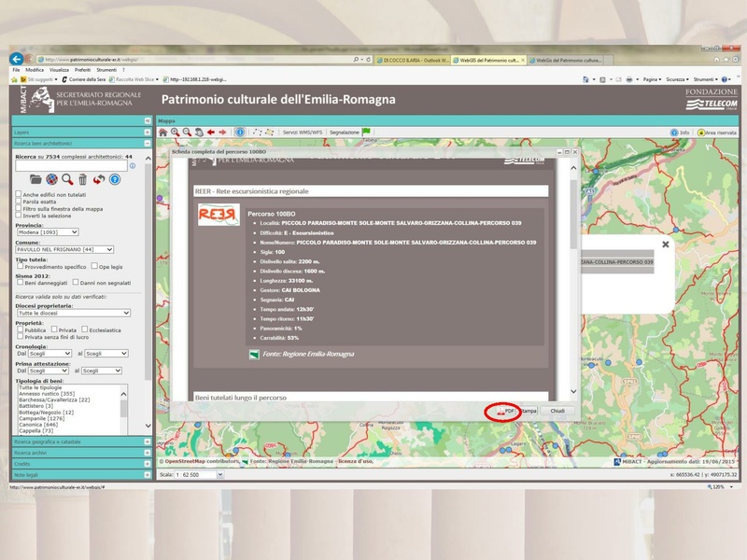This screenshot has height=560, width=747.
Task: Click the PDF export button
Action: (505, 411)
